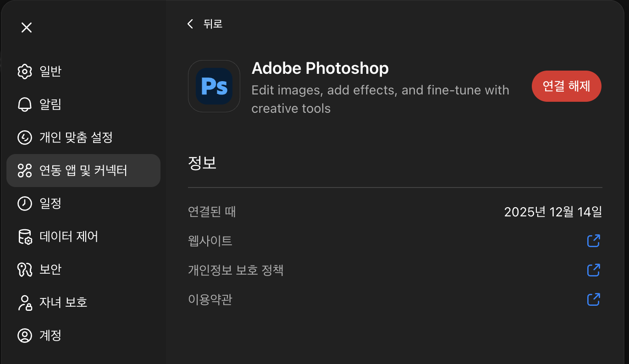Click the red 연결 해제 button
The image size is (629, 364).
[566, 86]
